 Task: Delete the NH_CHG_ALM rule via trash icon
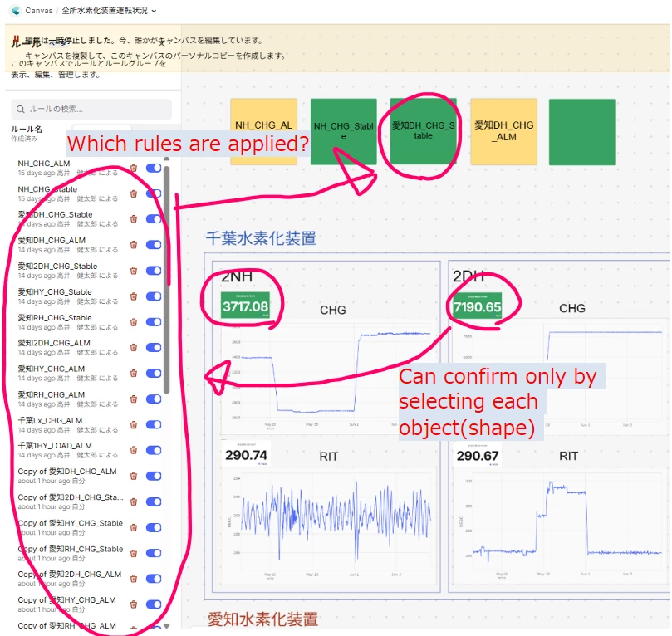(134, 168)
